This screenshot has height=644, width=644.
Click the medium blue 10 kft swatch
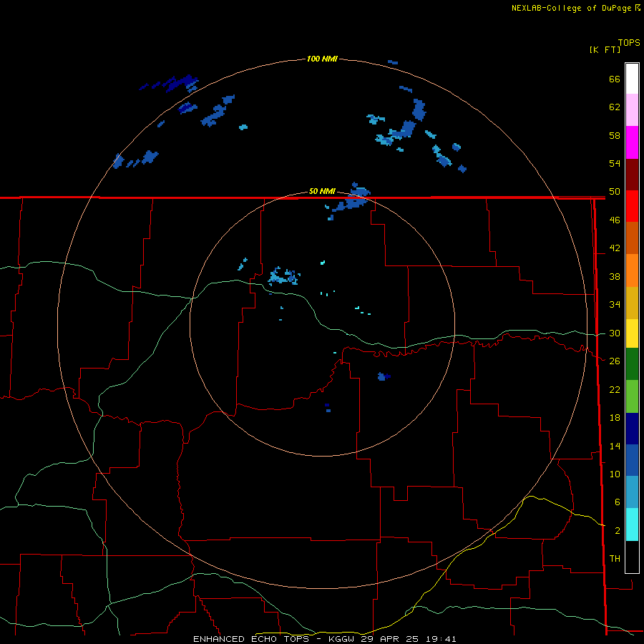[x=632, y=460]
